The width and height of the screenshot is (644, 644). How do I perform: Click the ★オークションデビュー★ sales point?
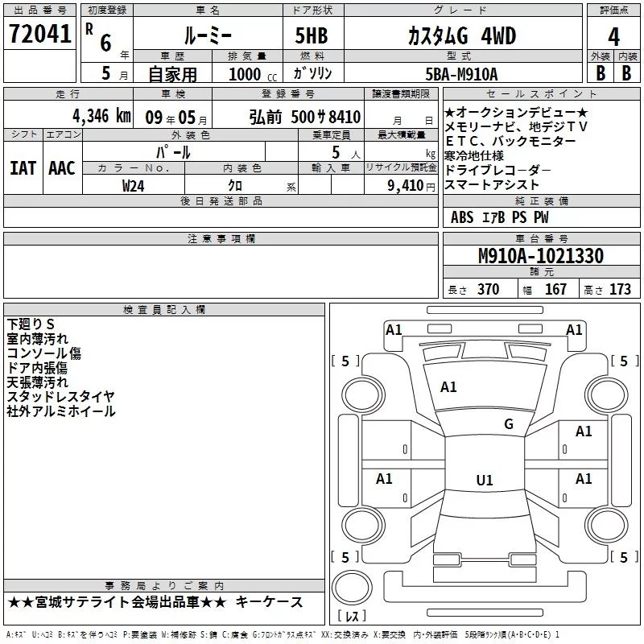click(x=516, y=112)
